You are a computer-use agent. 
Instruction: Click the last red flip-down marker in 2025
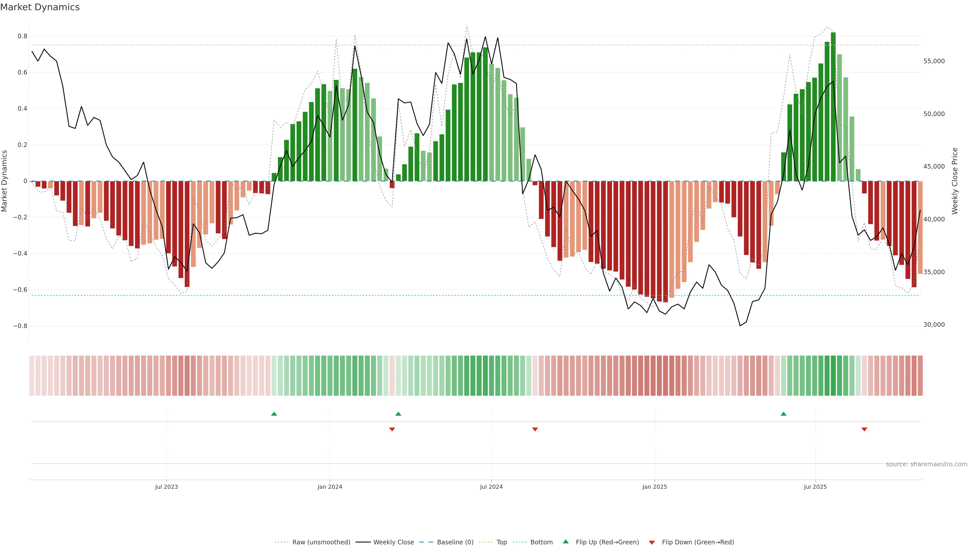click(x=864, y=429)
